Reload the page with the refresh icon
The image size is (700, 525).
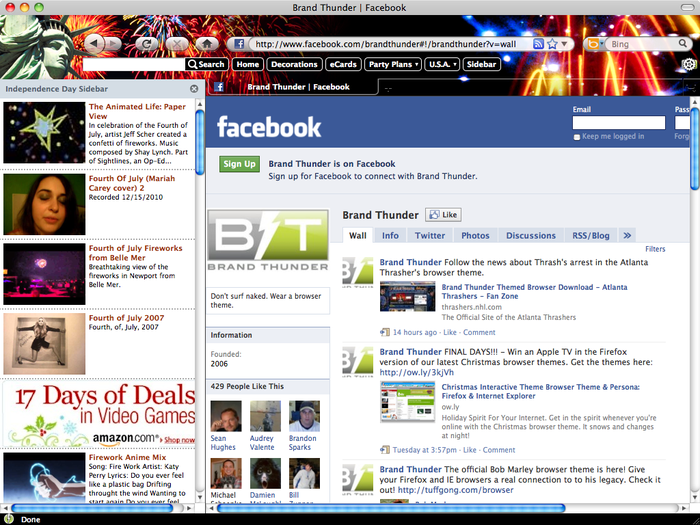pyautogui.click(x=146, y=44)
